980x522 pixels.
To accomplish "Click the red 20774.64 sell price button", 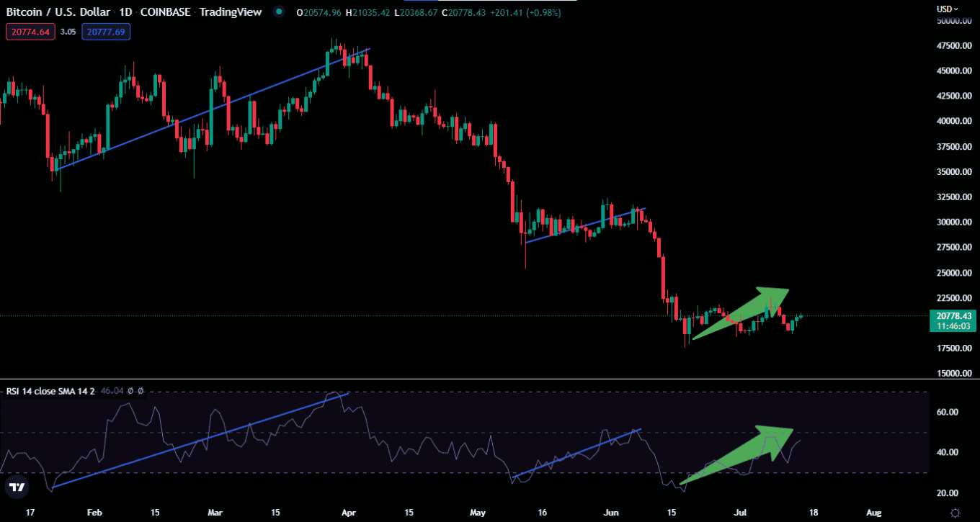I will pos(30,32).
